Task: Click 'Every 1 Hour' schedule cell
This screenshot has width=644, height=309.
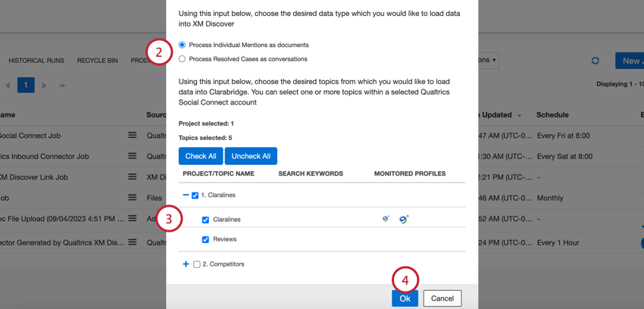Action: tap(558, 242)
